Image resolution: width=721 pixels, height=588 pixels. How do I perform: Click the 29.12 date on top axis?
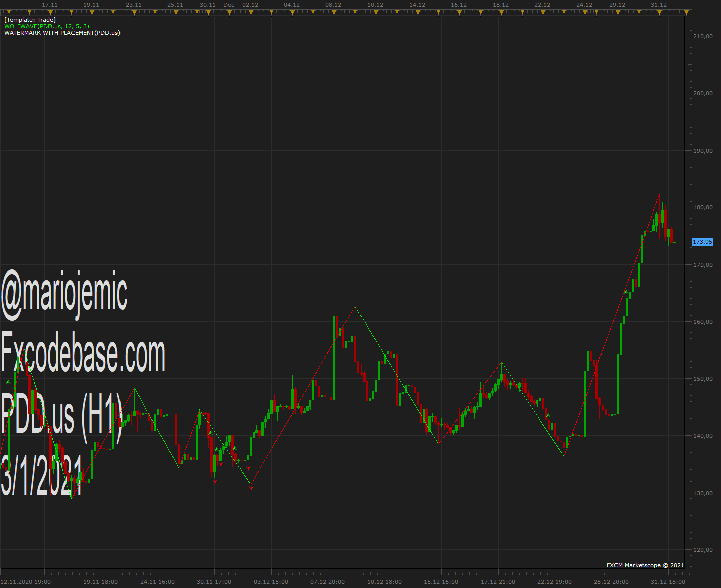pyautogui.click(x=617, y=5)
